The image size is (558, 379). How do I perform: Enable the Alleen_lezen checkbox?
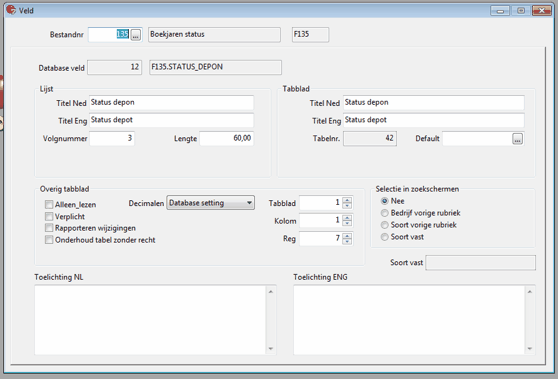(49, 205)
